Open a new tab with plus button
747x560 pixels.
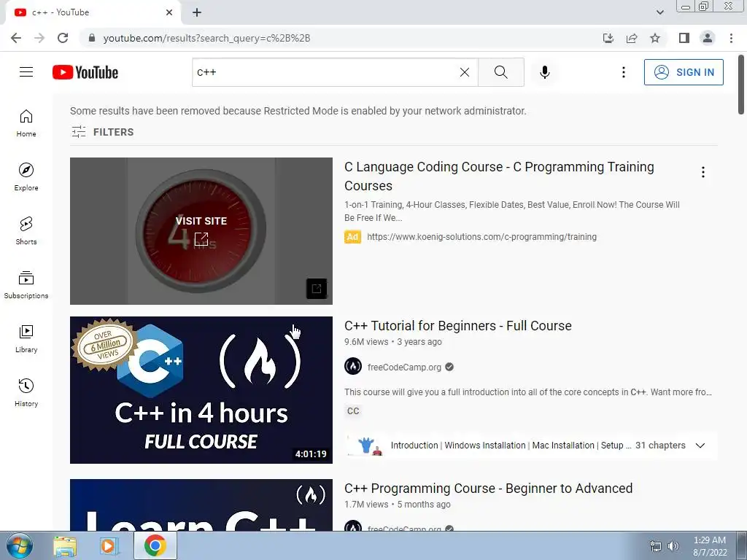197,12
